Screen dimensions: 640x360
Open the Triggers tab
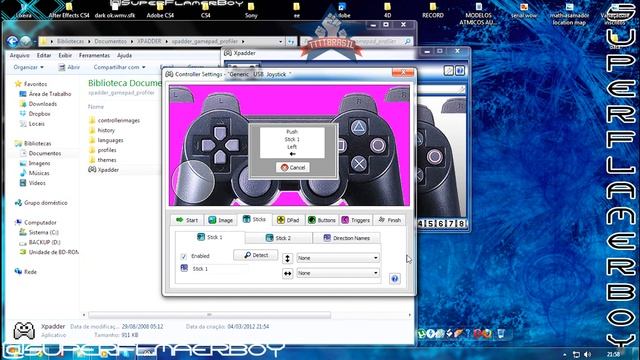356,220
